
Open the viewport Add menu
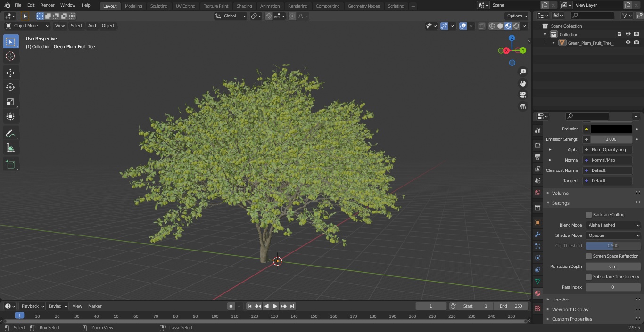[x=92, y=26]
